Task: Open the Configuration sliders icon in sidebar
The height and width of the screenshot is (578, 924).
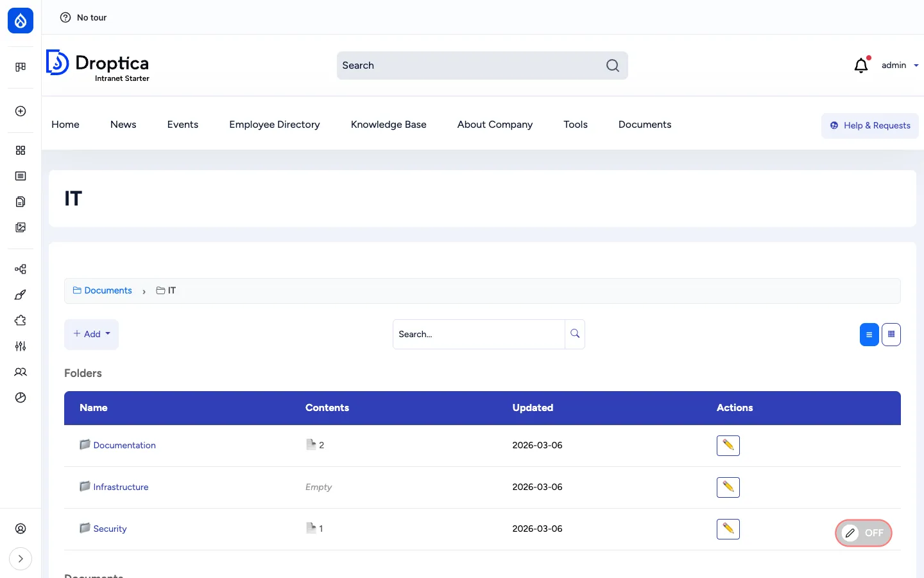Action: 21,346
